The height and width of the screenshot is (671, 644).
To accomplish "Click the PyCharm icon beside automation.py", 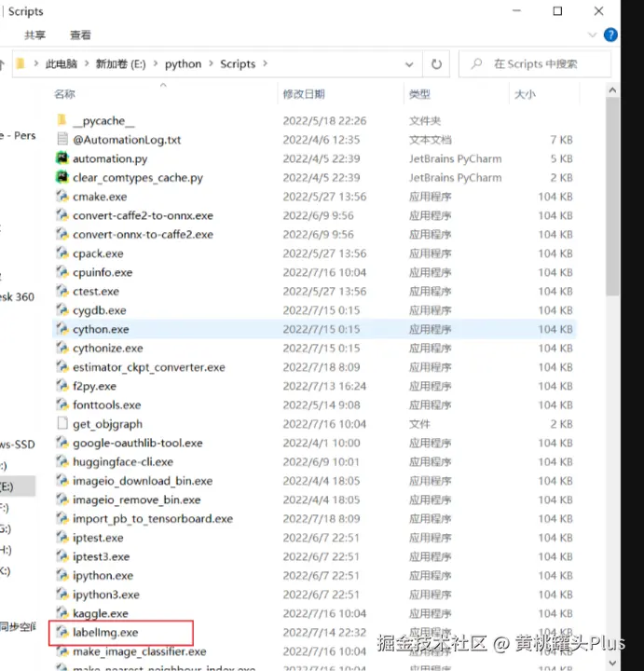I will tap(62, 157).
